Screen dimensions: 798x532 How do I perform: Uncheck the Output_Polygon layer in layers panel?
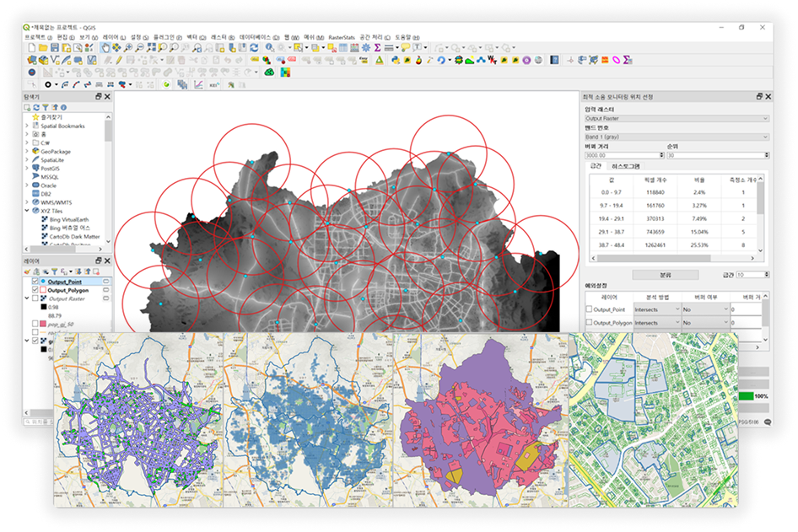[35, 290]
